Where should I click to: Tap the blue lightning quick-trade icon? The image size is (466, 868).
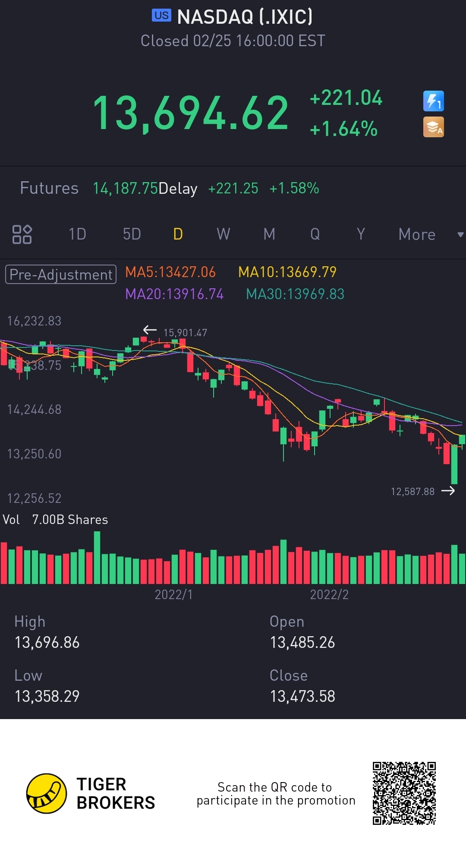pyautogui.click(x=433, y=101)
